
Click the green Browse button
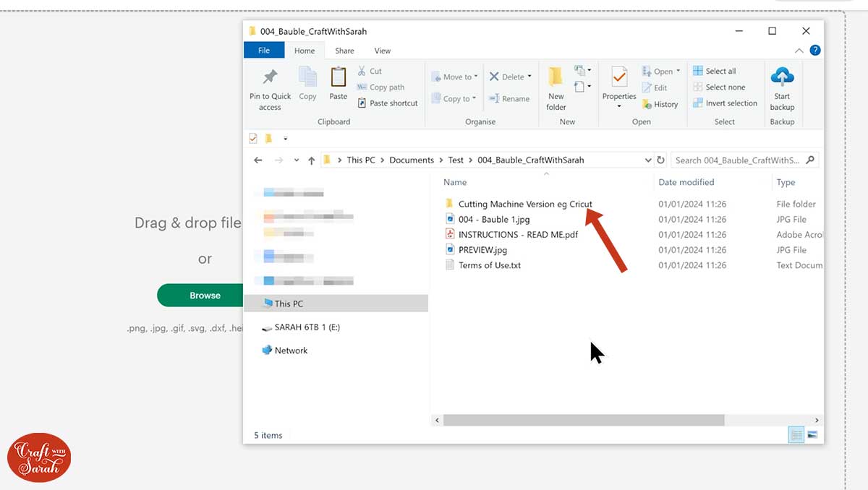click(205, 295)
